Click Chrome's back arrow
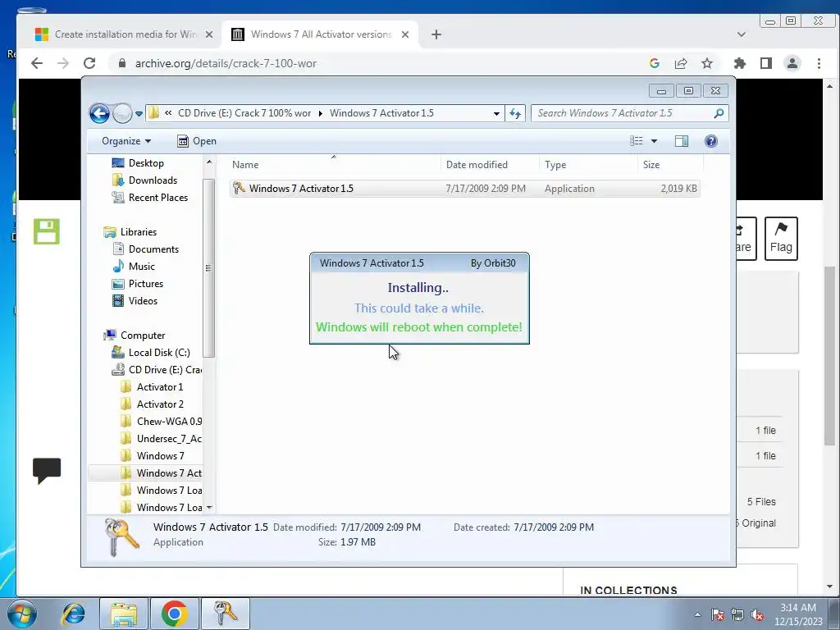Image resolution: width=840 pixels, height=630 pixels. point(36,63)
